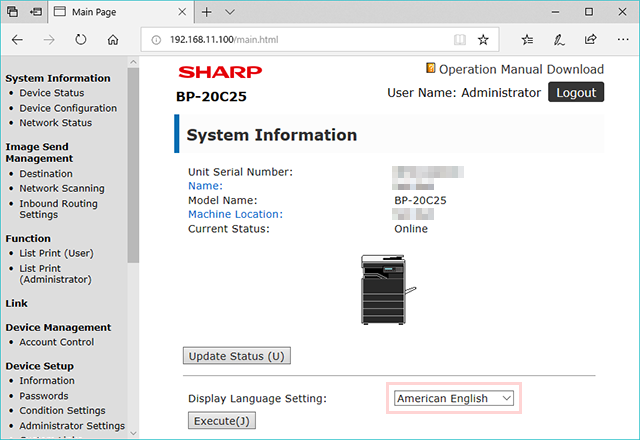Open the share page icon
The height and width of the screenshot is (440, 640).
point(591,39)
